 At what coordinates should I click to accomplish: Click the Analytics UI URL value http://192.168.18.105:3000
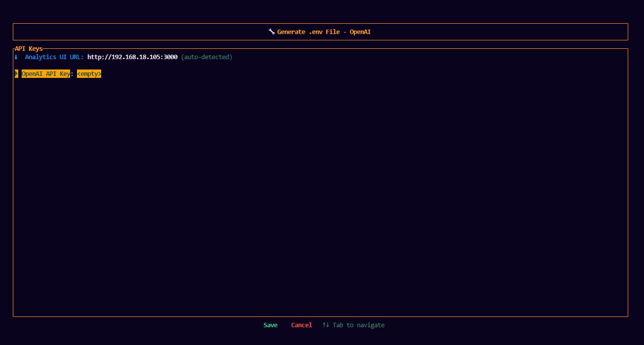(132, 57)
